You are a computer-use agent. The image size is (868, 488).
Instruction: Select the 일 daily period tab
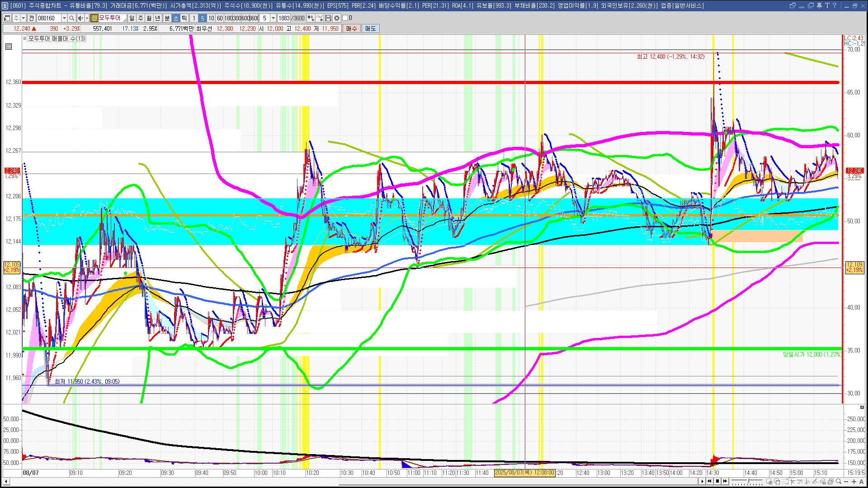click(132, 18)
